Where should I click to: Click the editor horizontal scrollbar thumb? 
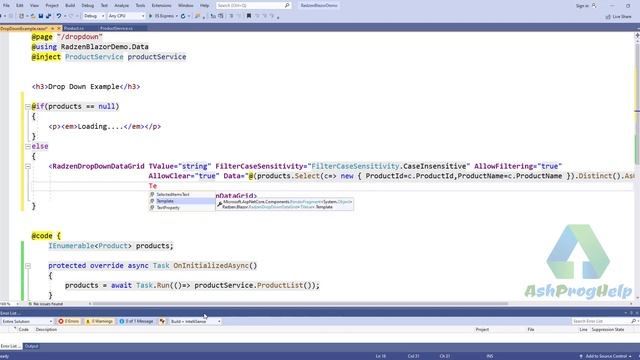[300, 304]
